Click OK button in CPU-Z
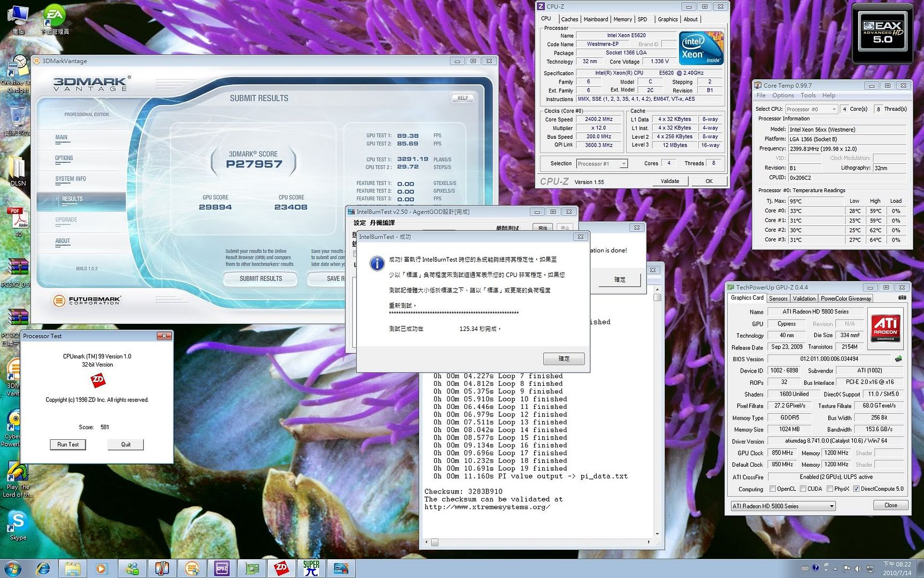The width and height of the screenshot is (924, 578). (x=709, y=181)
